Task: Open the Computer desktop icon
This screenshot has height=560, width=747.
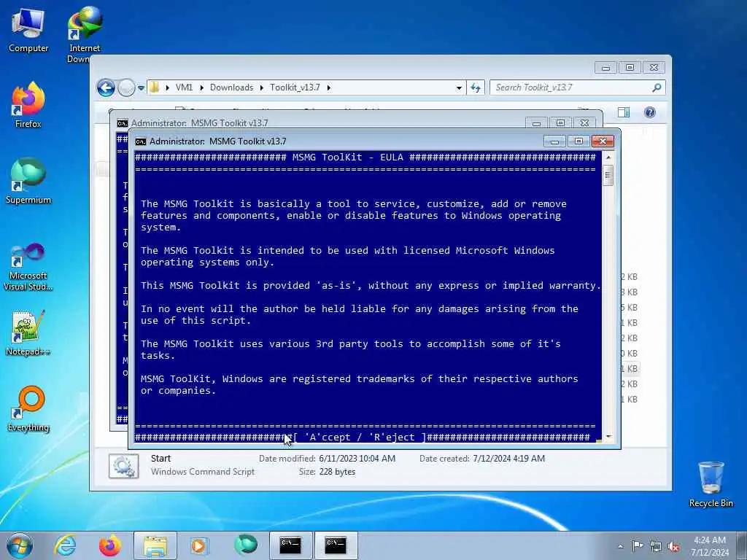Action: (28, 29)
